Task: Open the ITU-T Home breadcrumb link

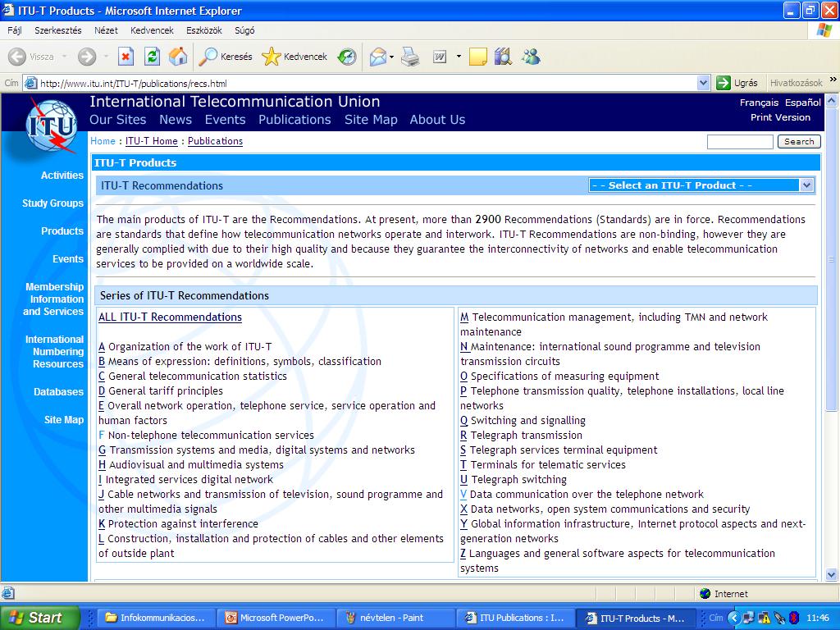Action: (x=152, y=141)
